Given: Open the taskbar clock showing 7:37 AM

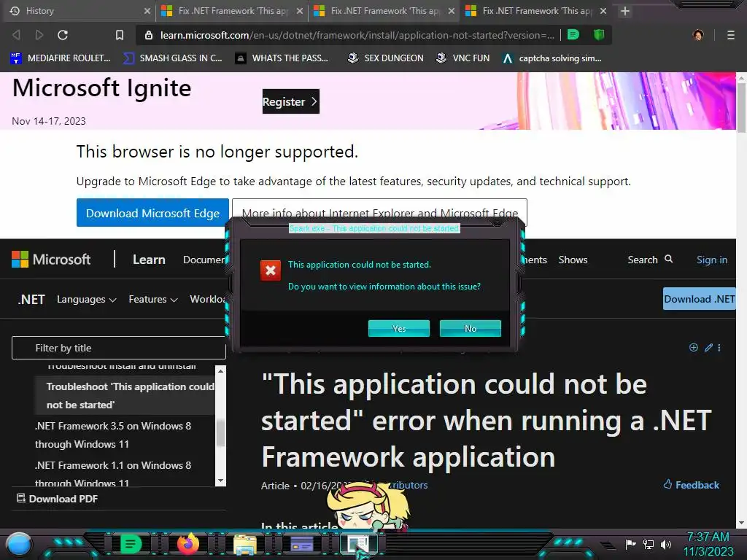Looking at the screenshot, I should click(x=708, y=544).
